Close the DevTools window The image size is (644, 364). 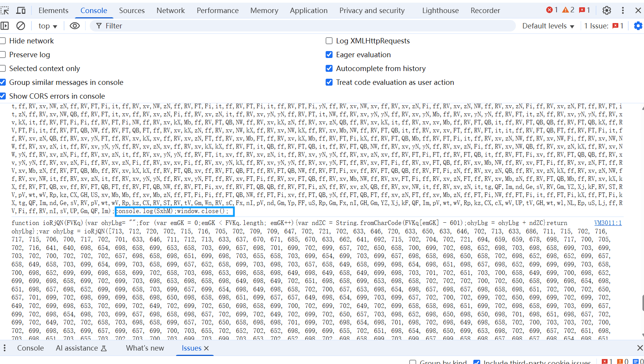[x=638, y=10]
